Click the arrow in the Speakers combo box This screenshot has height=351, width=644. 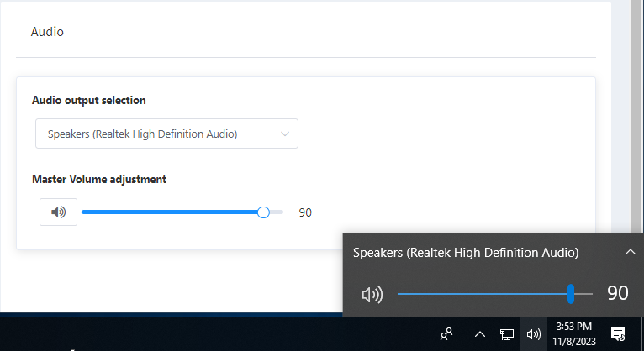pyautogui.click(x=285, y=134)
